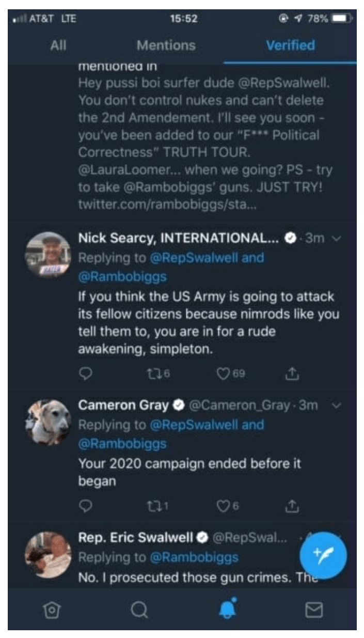Share Nick Searcy's tweet
The height and width of the screenshot is (638, 364).
[x=292, y=374]
